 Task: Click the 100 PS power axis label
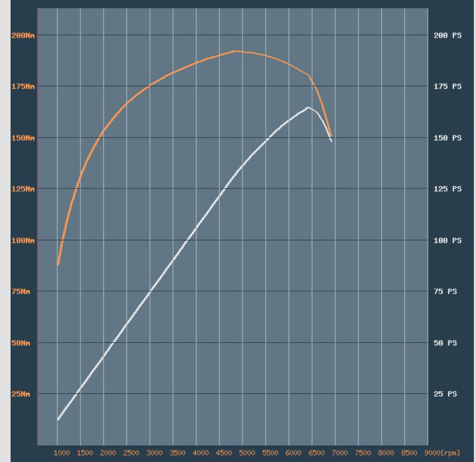click(447, 241)
